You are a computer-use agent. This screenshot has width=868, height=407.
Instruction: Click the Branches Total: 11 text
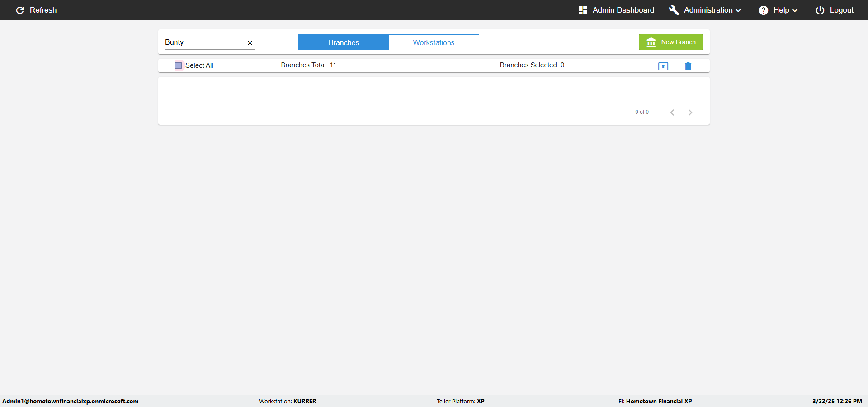pyautogui.click(x=309, y=65)
